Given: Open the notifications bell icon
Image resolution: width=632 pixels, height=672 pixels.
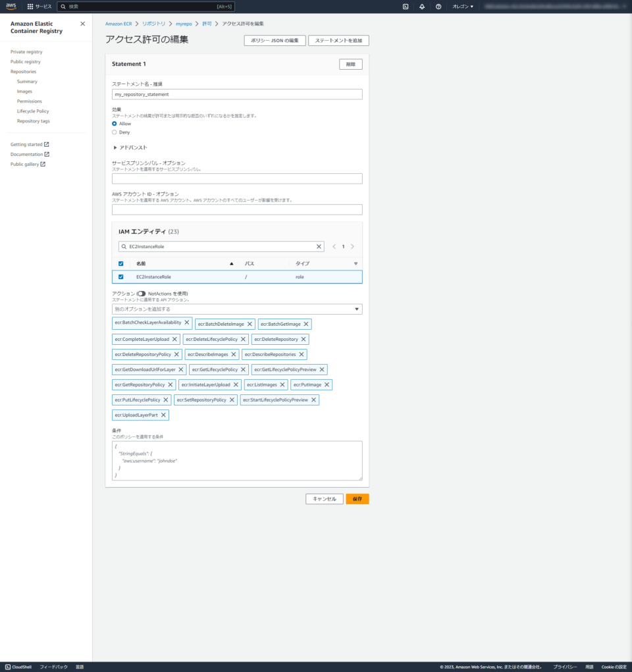Looking at the screenshot, I should tap(421, 7).
